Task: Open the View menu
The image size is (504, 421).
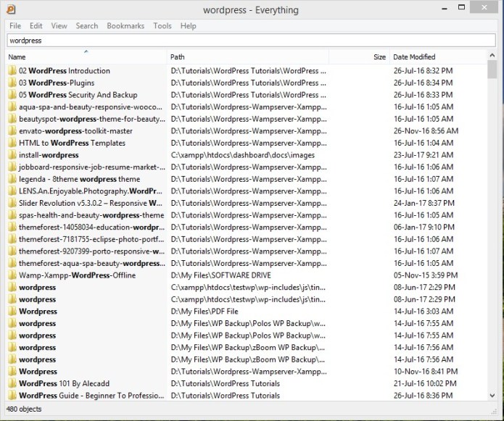Action: pyautogui.click(x=59, y=25)
